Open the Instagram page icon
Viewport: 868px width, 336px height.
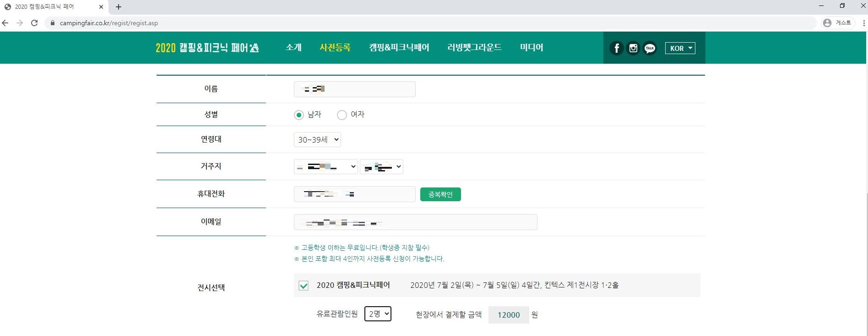[x=633, y=48]
